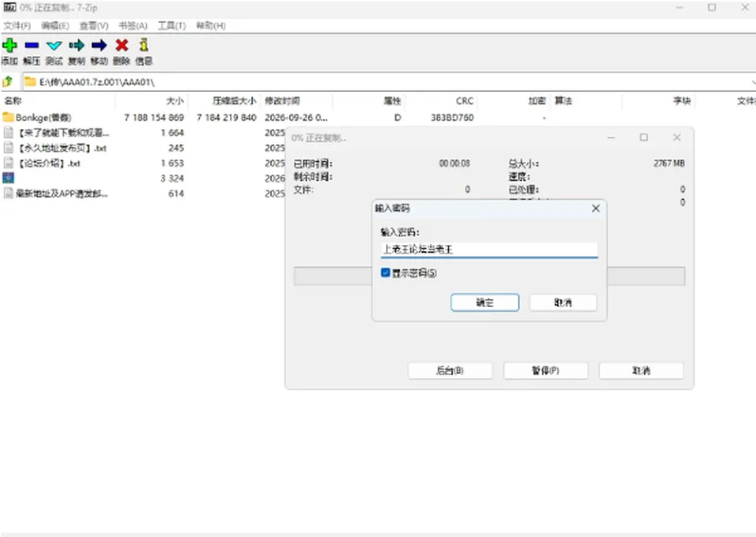Go up one folder level using the arrow icon
The width and height of the screenshot is (756, 537).
click(x=8, y=82)
